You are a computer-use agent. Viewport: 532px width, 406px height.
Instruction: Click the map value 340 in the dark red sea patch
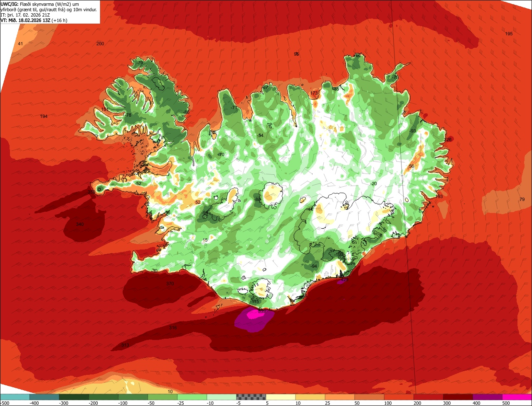pyautogui.click(x=80, y=224)
